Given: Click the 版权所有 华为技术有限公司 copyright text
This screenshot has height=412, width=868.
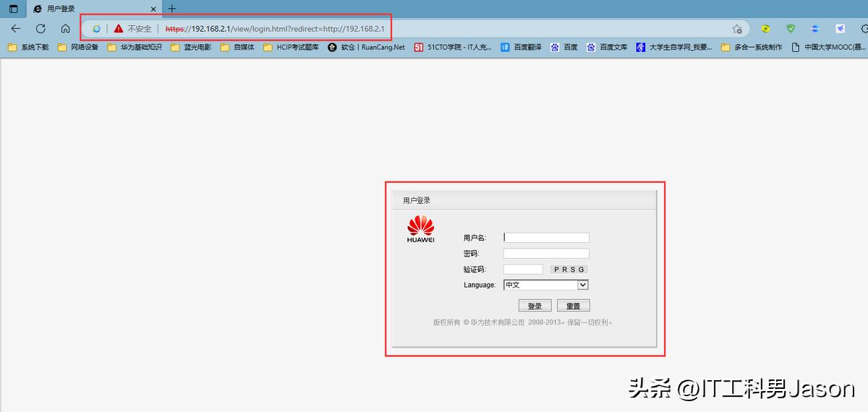Looking at the screenshot, I should [523, 322].
